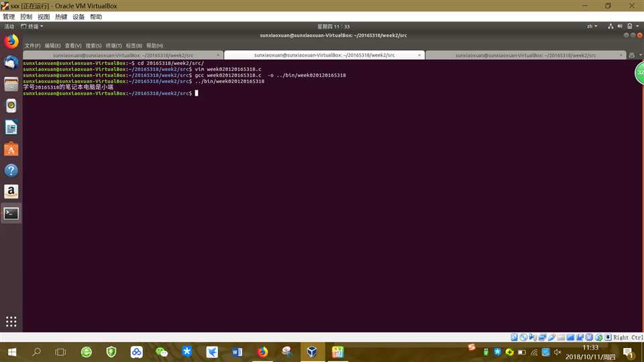Open Ubuntu Software center in the dock
This screenshot has width=644, height=362.
pyautogui.click(x=11, y=149)
